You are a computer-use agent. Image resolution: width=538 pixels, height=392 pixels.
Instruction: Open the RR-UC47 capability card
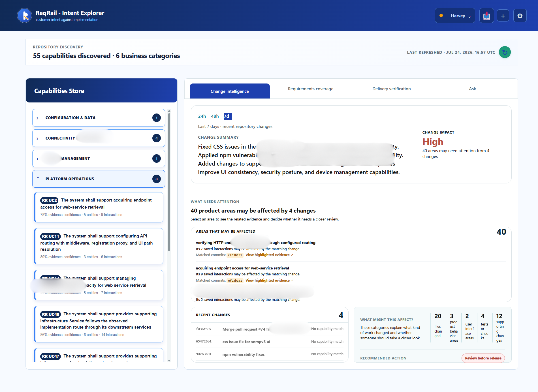(x=99, y=355)
